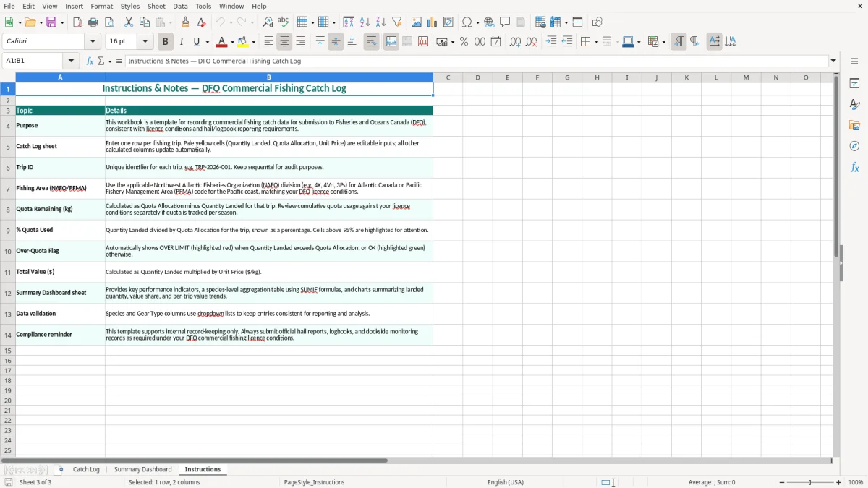Export directly as PDF icon
868x488 pixels.
(x=77, y=22)
